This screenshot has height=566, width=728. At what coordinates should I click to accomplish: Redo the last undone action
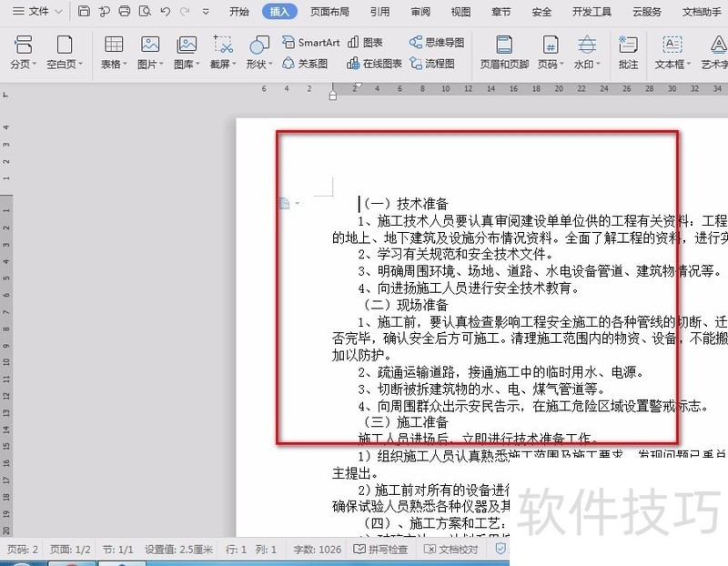pos(185,11)
